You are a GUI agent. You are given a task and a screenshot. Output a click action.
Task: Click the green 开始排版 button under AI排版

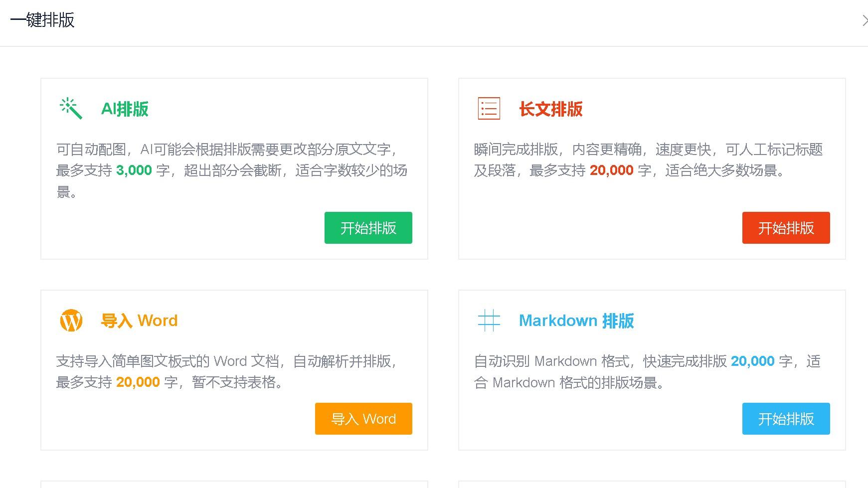[x=368, y=228]
